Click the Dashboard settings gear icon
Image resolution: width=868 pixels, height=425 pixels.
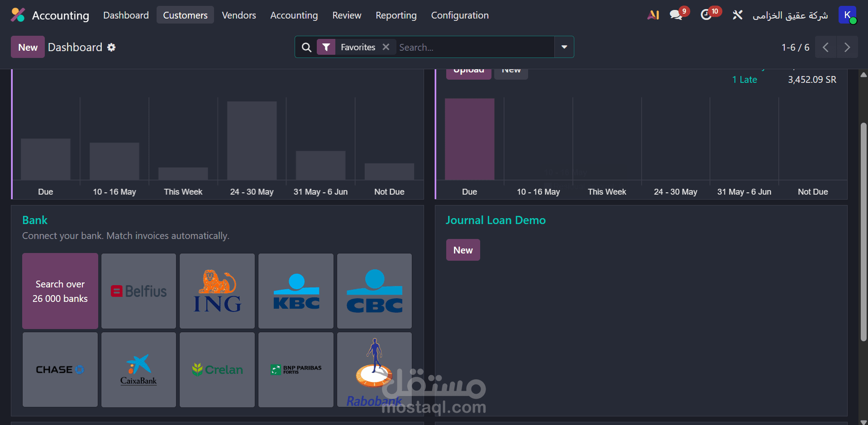tap(111, 48)
